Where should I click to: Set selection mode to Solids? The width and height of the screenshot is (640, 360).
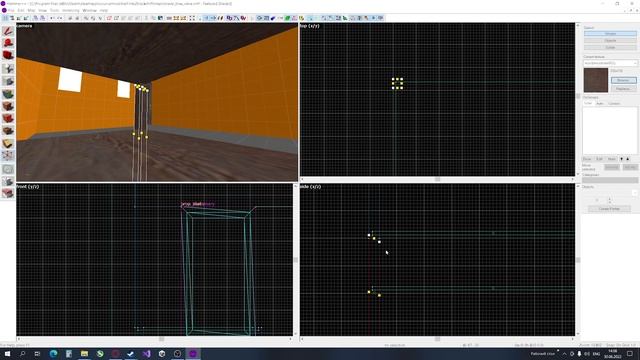(610, 47)
